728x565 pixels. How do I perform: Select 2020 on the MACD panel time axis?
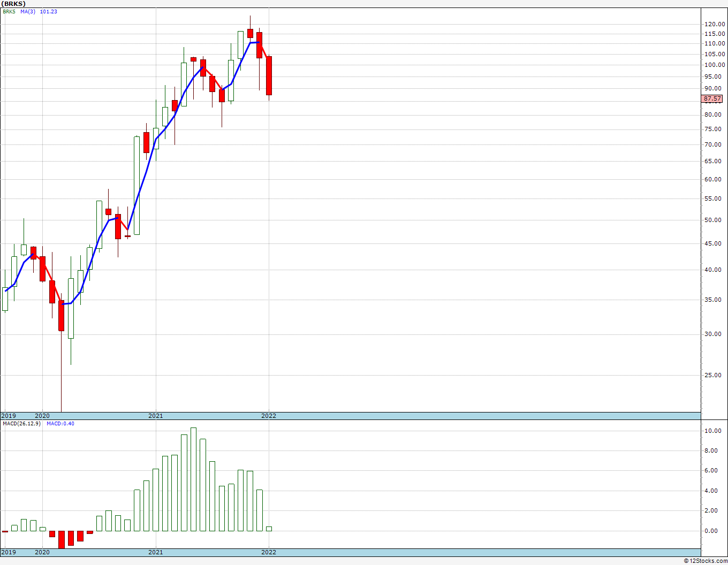pos(42,552)
